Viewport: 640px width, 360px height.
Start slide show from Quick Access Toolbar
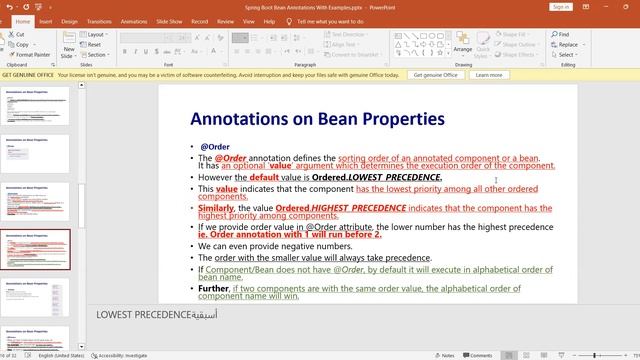coord(39,7)
